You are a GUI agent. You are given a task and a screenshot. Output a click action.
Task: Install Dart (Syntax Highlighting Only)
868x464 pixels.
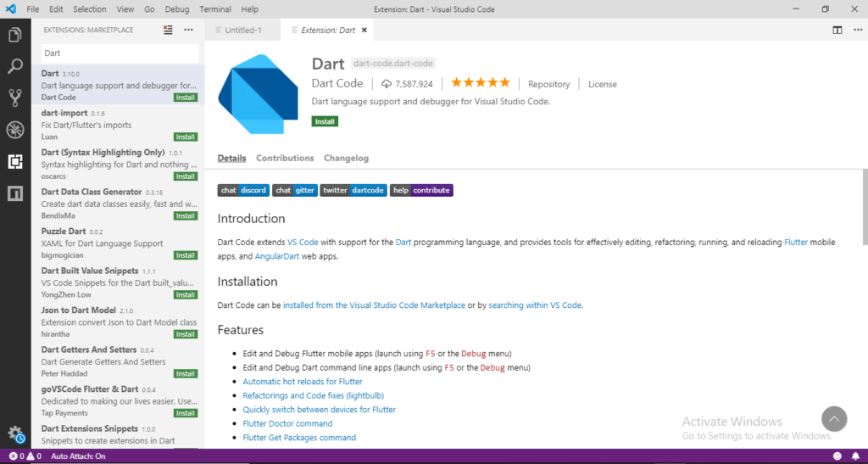(186, 176)
